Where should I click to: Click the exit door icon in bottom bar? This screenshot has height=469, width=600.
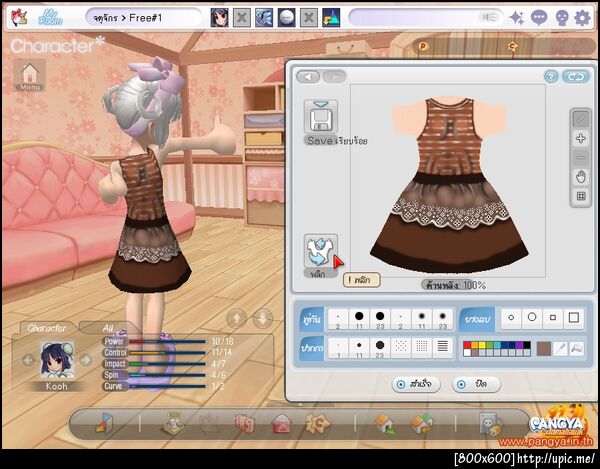pyautogui.click(x=104, y=423)
